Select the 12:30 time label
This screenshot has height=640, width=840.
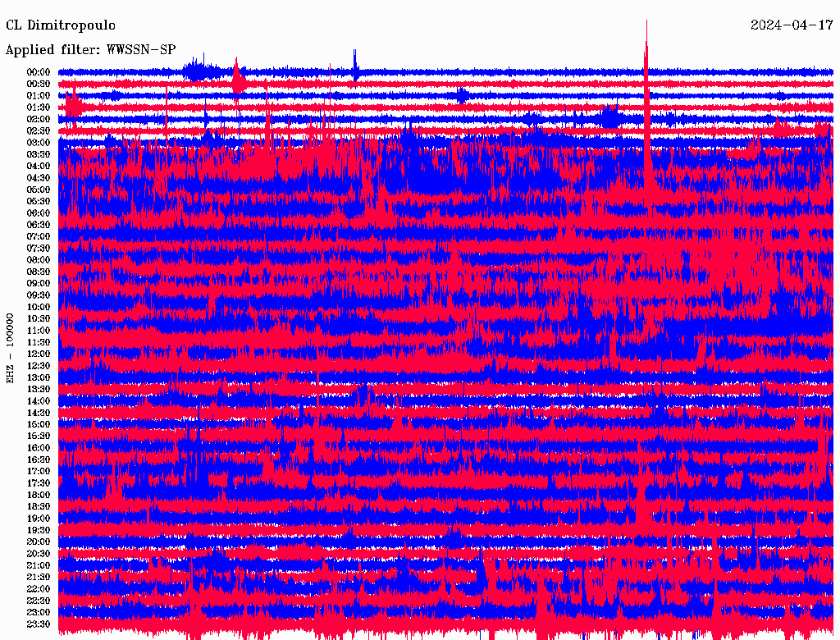point(39,366)
